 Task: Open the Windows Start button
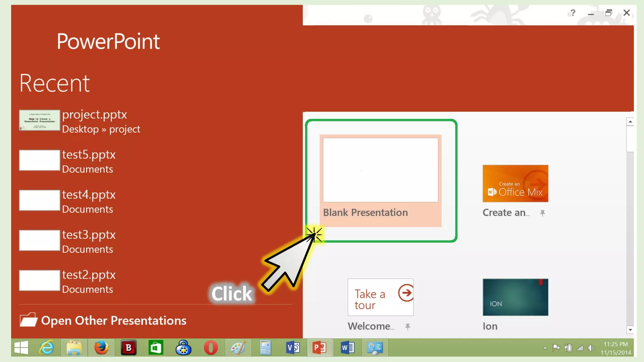(21, 348)
